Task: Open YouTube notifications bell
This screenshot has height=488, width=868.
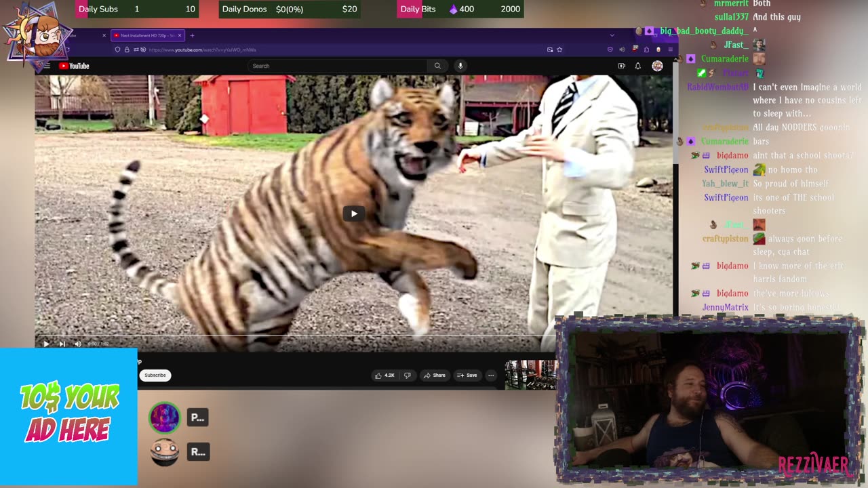Action: click(638, 66)
